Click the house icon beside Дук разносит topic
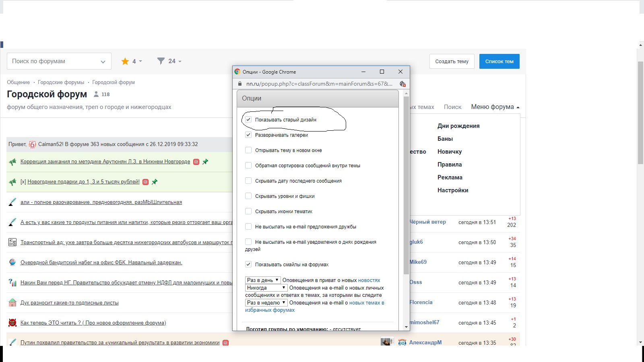This screenshot has height=362, width=644. tap(12, 302)
